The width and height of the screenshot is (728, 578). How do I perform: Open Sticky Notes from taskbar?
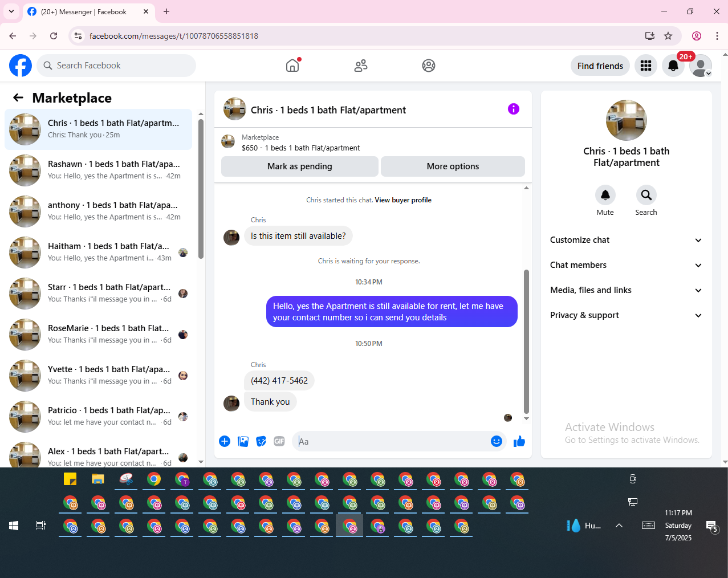(x=70, y=479)
